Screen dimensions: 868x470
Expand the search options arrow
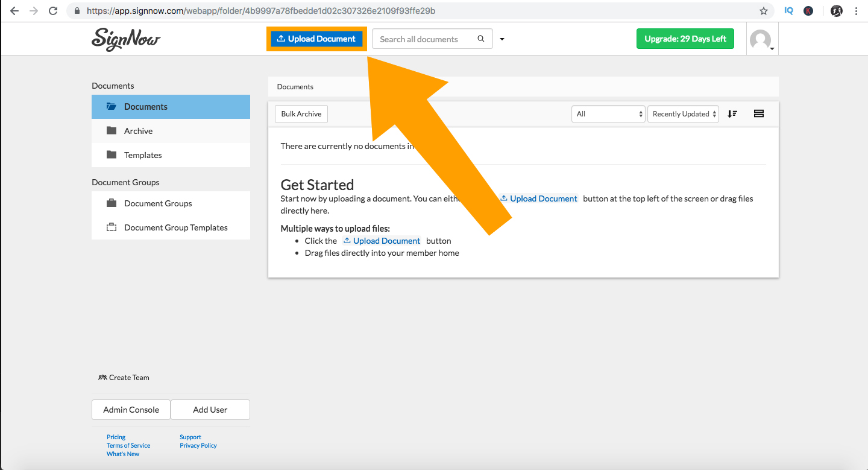coord(502,39)
